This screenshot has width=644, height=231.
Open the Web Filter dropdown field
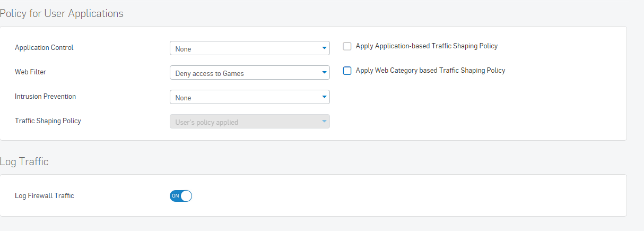pyautogui.click(x=250, y=73)
